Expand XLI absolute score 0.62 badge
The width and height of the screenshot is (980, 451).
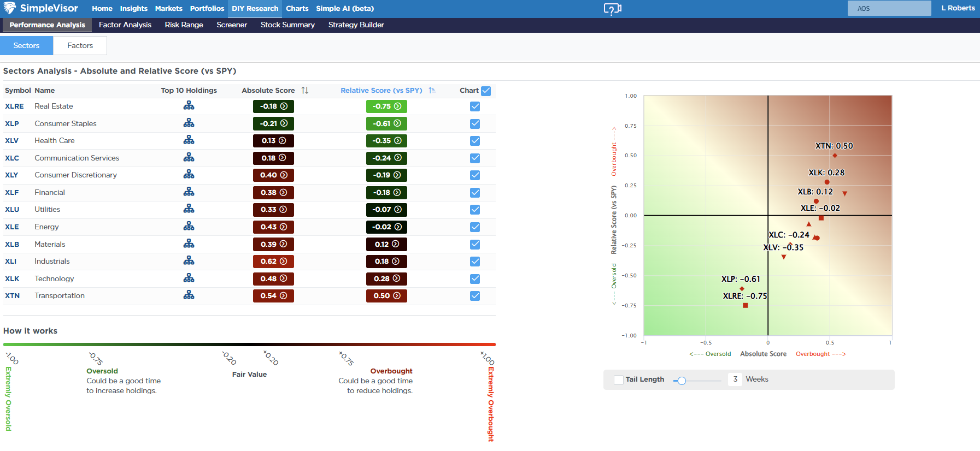click(273, 262)
